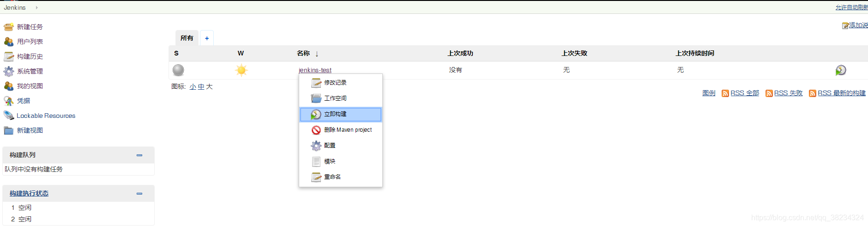The image size is (868, 226).
Task: Open 凭据 link in sidebar
Action: click(x=24, y=101)
